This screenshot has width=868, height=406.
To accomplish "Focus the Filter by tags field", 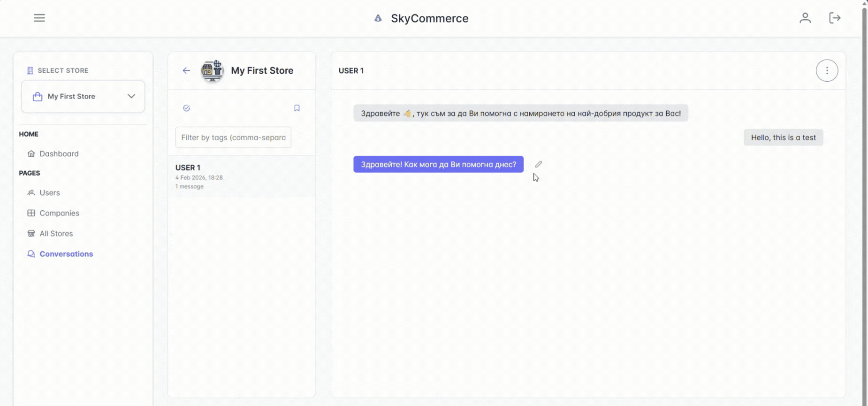I will (233, 138).
